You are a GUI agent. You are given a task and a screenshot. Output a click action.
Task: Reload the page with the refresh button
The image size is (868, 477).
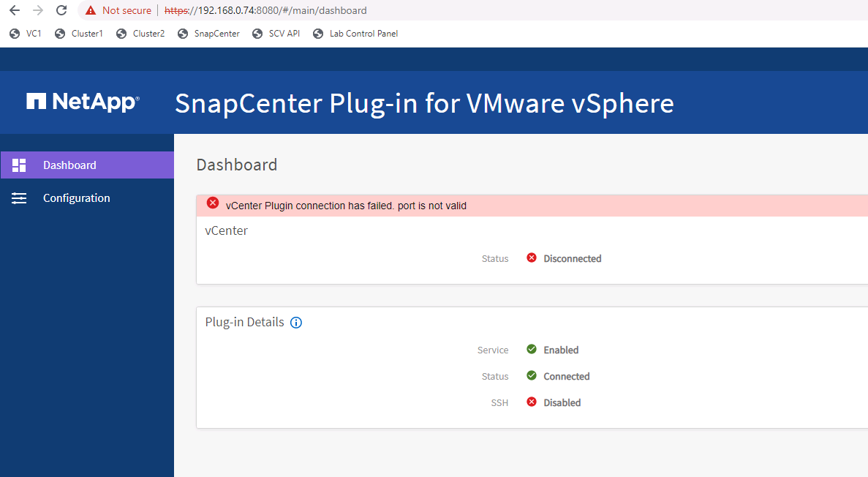[x=61, y=10]
